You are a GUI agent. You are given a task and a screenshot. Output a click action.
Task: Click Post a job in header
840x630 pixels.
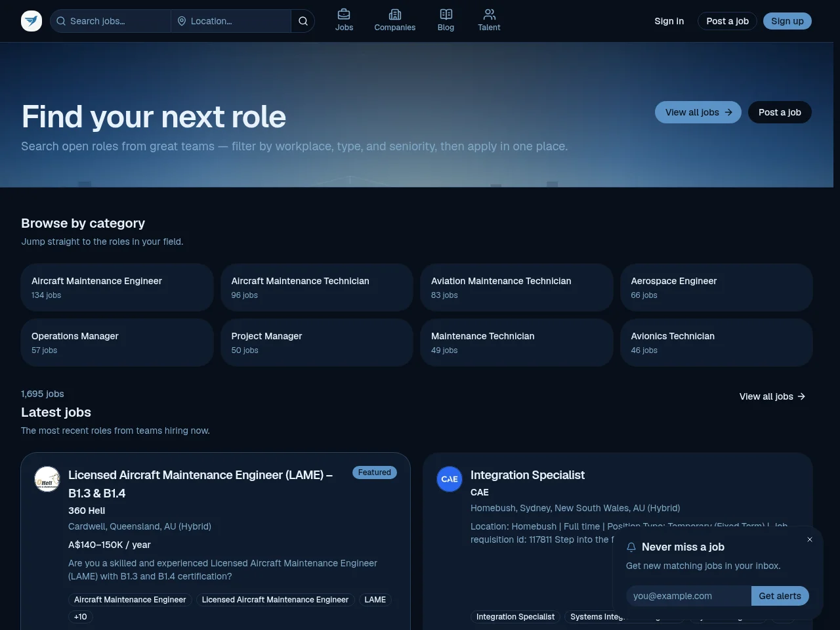[x=727, y=21]
